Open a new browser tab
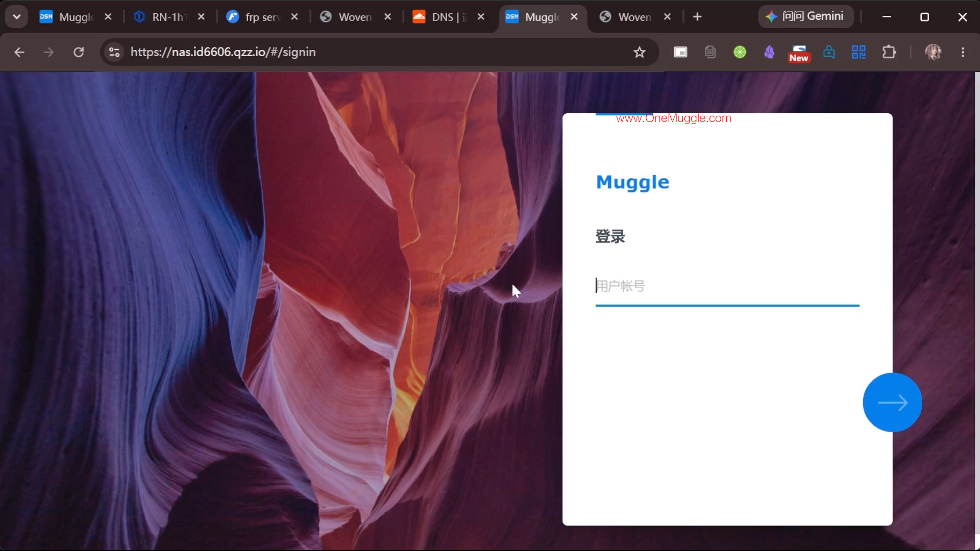The height and width of the screenshot is (551, 980). pyautogui.click(x=697, y=17)
